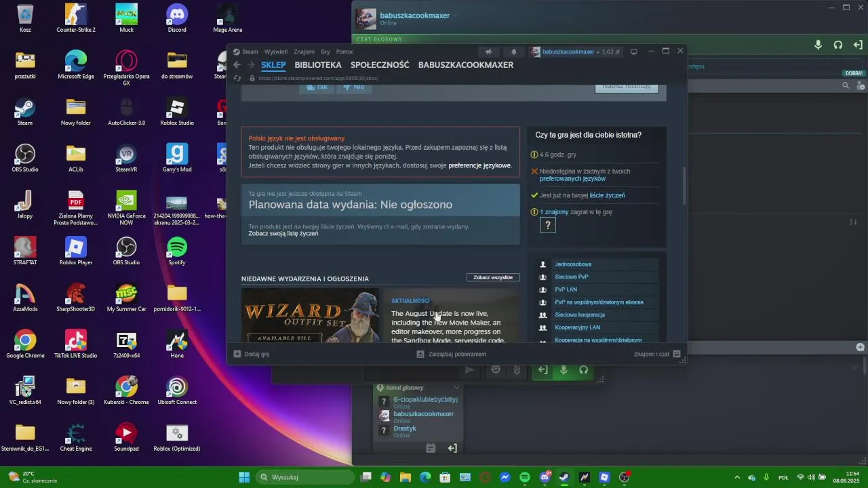Click the Big Picture mode monitor icon

click(x=633, y=52)
